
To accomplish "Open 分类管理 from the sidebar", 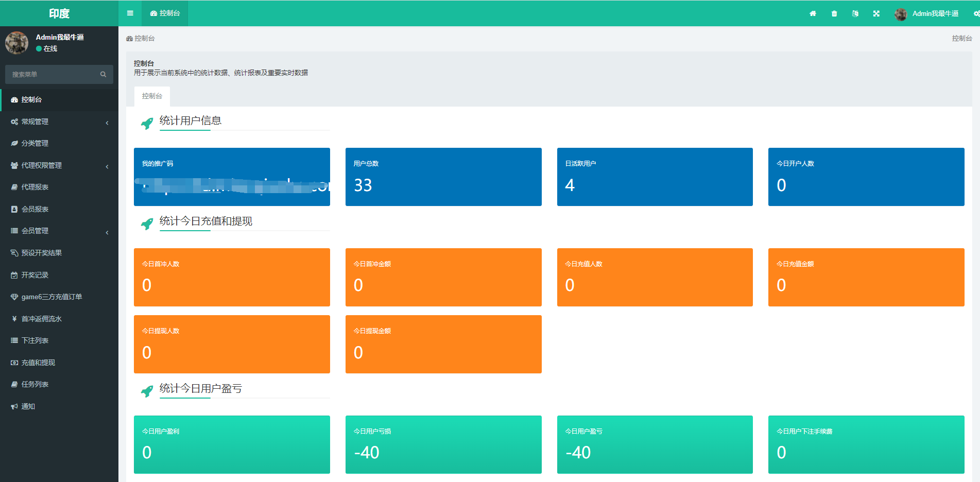I will (x=35, y=144).
